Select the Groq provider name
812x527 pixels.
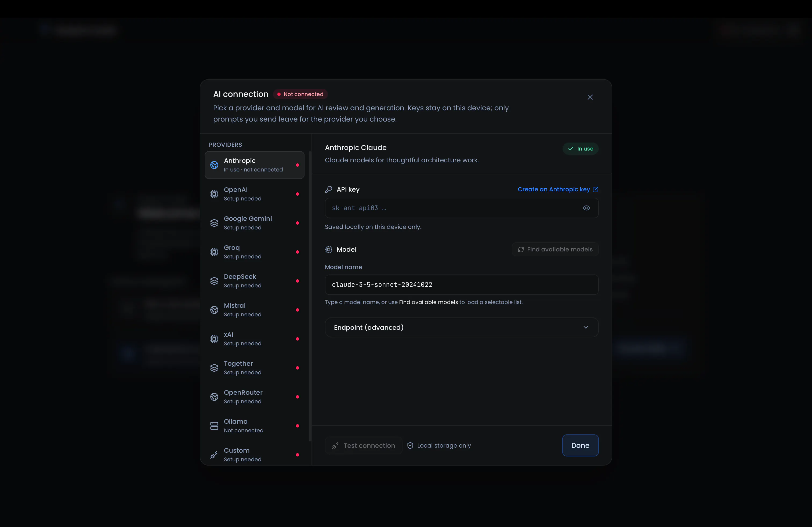click(232, 248)
